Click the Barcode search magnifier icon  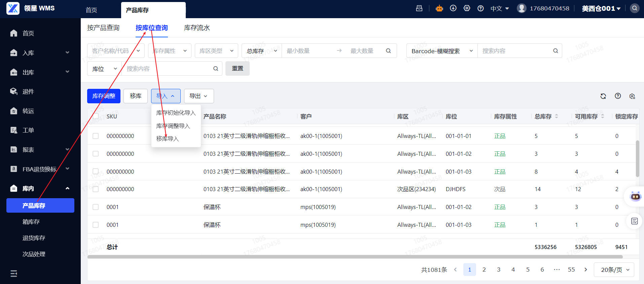[x=556, y=51]
